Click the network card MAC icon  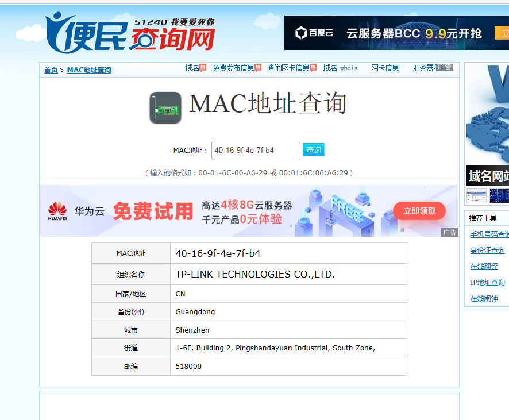[165, 108]
